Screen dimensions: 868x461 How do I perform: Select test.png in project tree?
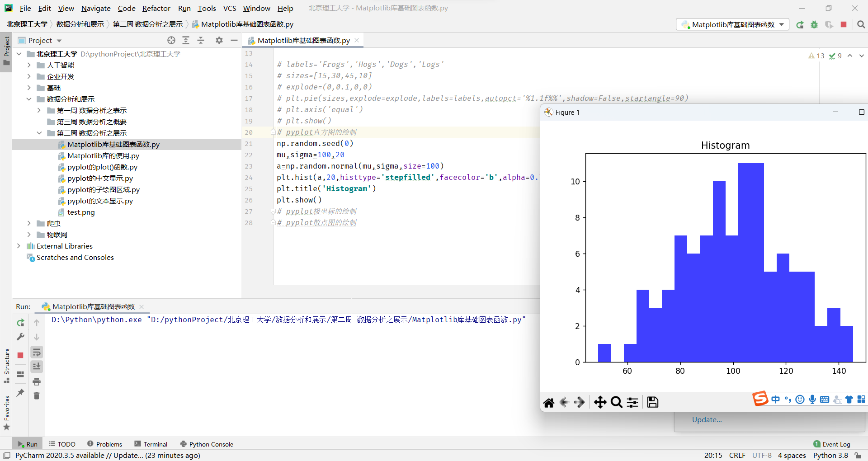tap(81, 212)
